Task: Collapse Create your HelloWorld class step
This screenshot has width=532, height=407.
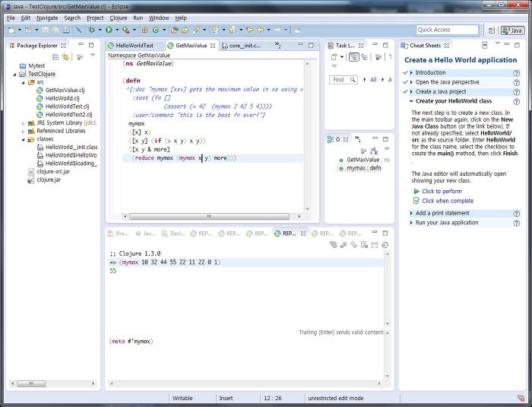Action: tap(411, 101)
